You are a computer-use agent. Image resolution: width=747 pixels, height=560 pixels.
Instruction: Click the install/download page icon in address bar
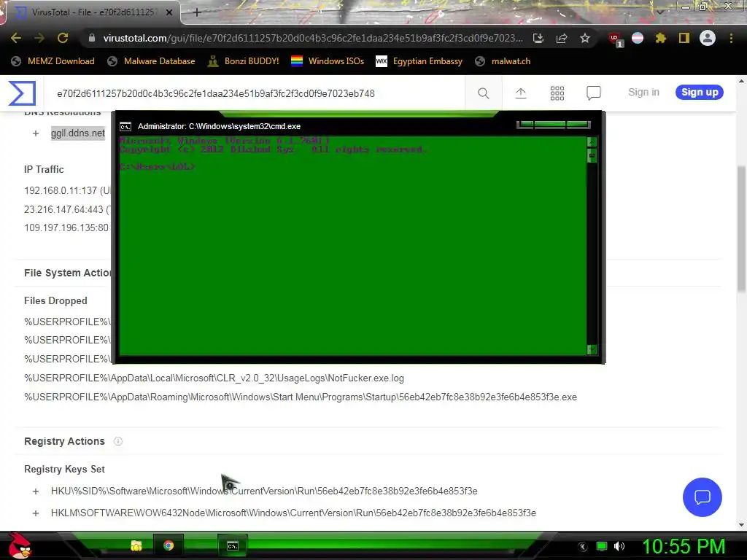pyautogui.click(x=538, y=38)
